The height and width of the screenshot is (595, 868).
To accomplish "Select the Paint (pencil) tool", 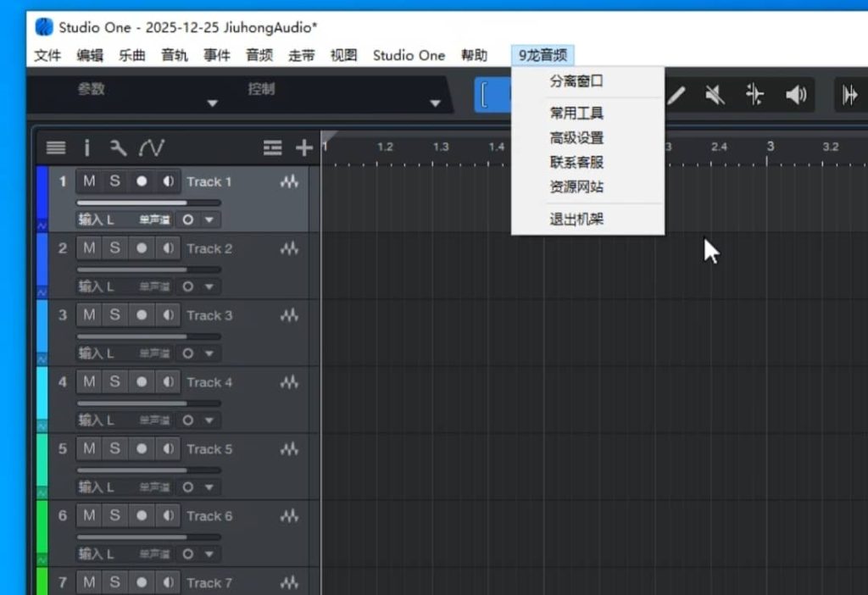I will (676, 95).
